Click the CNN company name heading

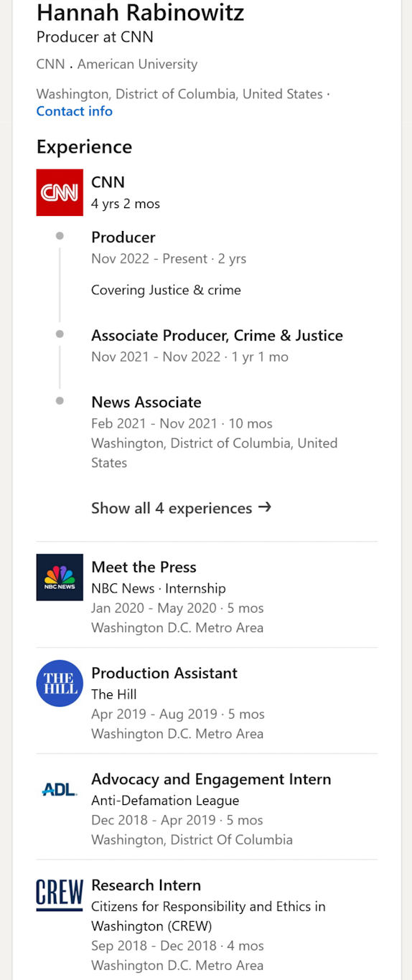pyautogui.click(x=108, y=182)
